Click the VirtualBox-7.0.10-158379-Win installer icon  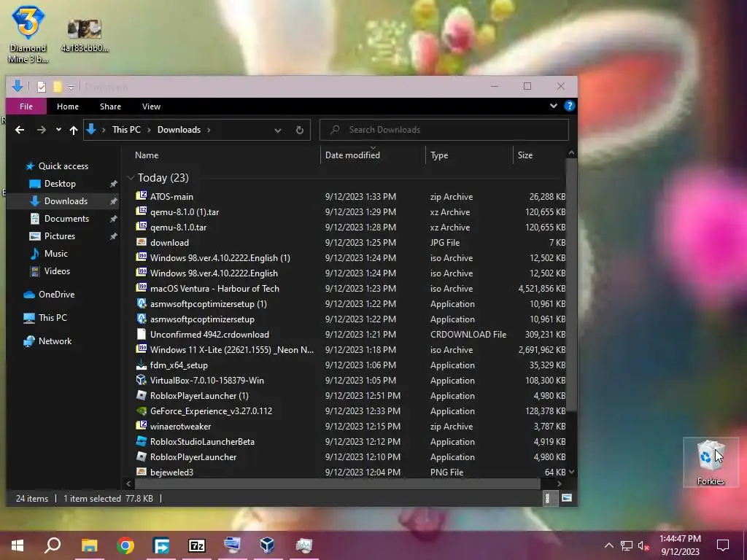[141, 380]
